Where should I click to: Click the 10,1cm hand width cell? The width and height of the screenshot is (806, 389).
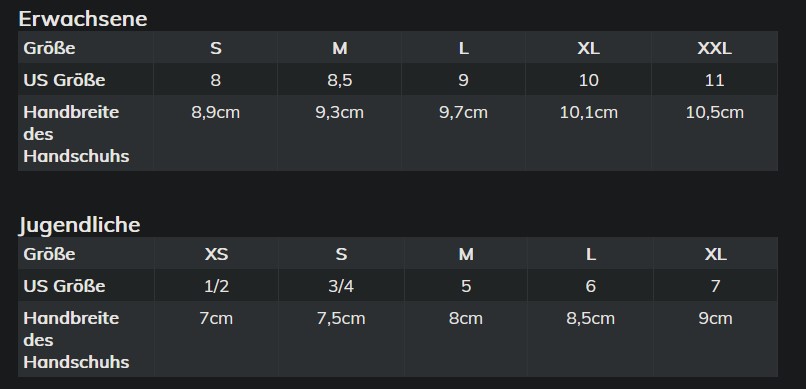click(589, 133)
